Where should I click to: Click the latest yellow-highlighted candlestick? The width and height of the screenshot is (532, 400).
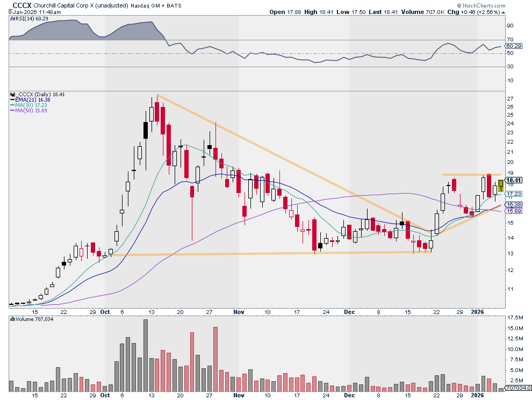pyautogui.click(x=501, y=185)
